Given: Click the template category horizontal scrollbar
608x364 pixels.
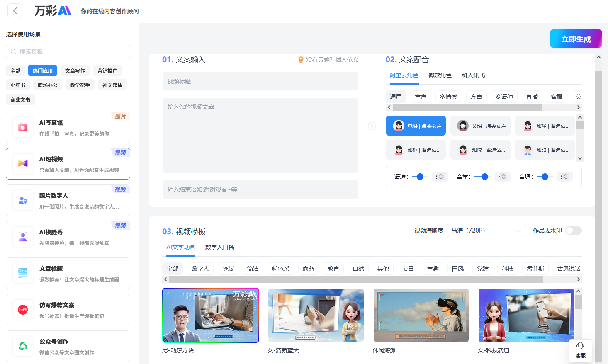Looking at the screenshot, I should (356, 279).
